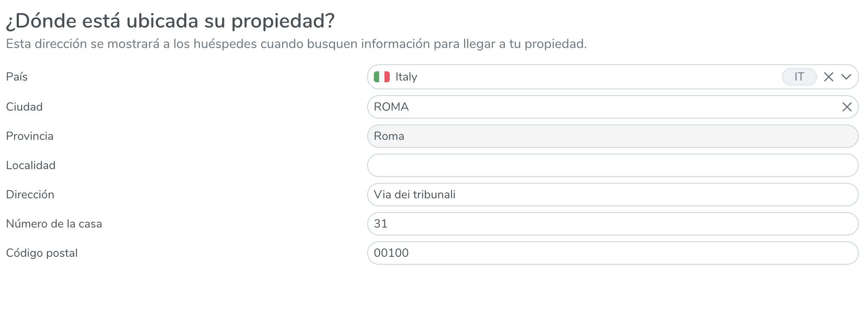Click the Localidad label

point(30,165)
